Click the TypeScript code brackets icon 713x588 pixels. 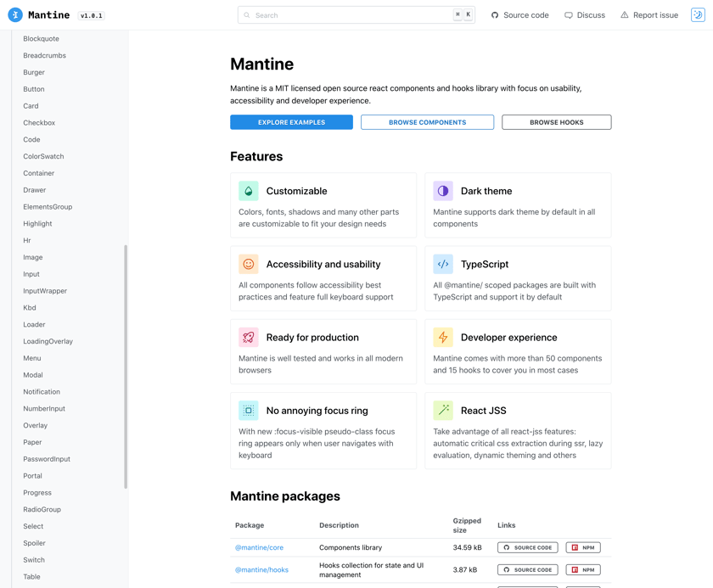443,264
